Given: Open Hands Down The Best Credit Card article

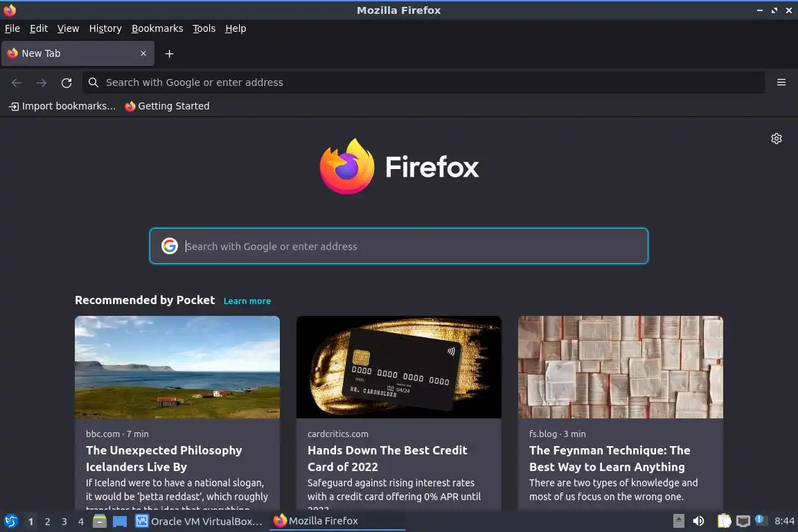Looking at the screenshot, I should tap(387, 459).
